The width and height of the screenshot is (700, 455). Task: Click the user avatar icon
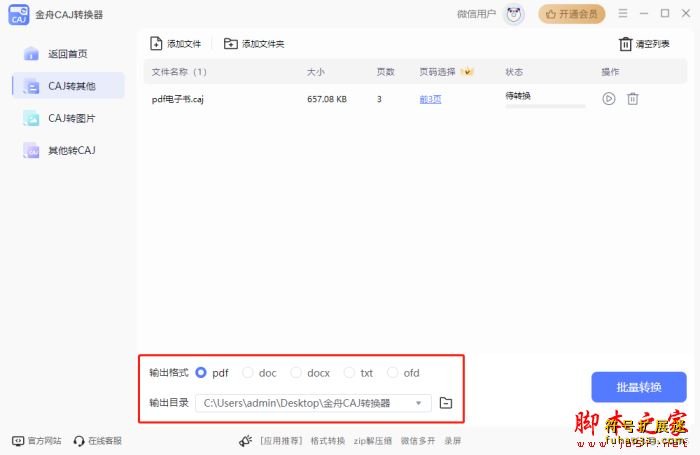[x=514, y=14]
